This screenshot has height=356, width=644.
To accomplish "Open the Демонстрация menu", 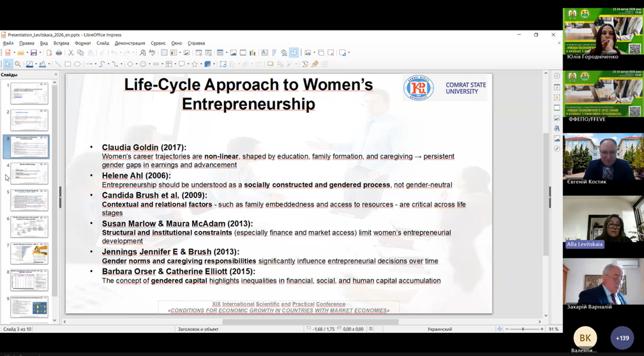I will point(130,43).
